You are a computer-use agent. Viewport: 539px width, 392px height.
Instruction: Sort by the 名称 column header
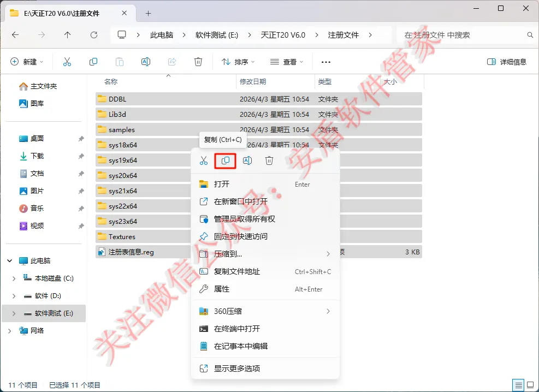[x=111, y=82]
